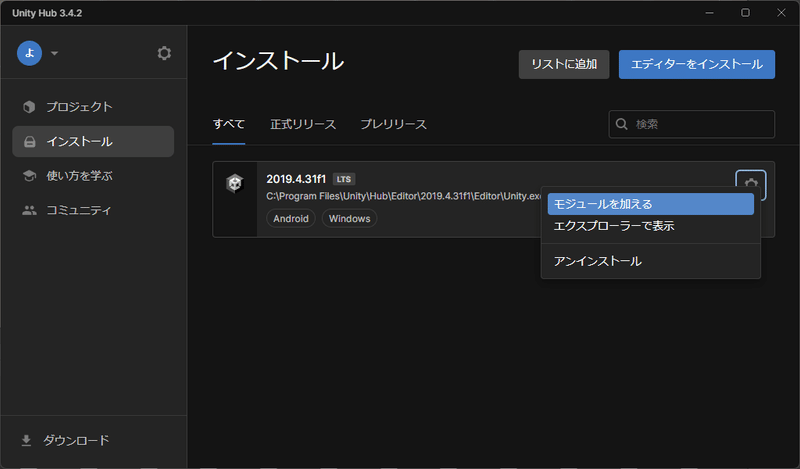This screenshot has width=800, height=469.
Task: Click the community people icon
Action: (30, 210)
